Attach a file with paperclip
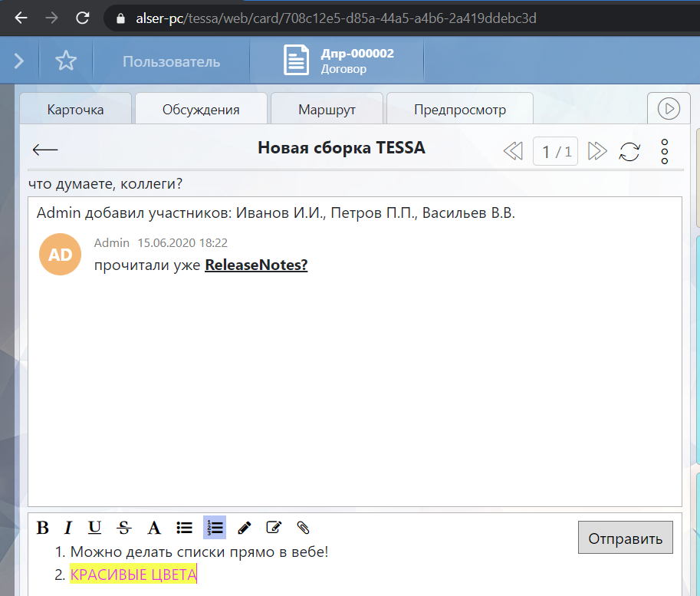 coord(303,528)
